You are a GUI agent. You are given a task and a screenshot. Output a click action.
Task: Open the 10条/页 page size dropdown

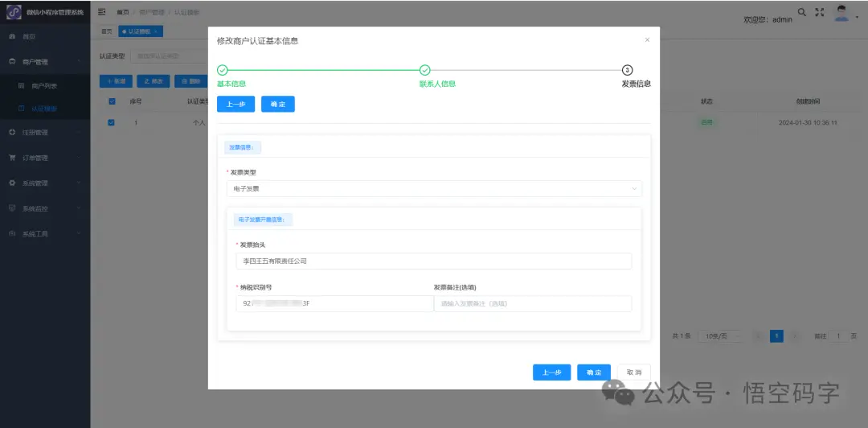pos(721,336)
